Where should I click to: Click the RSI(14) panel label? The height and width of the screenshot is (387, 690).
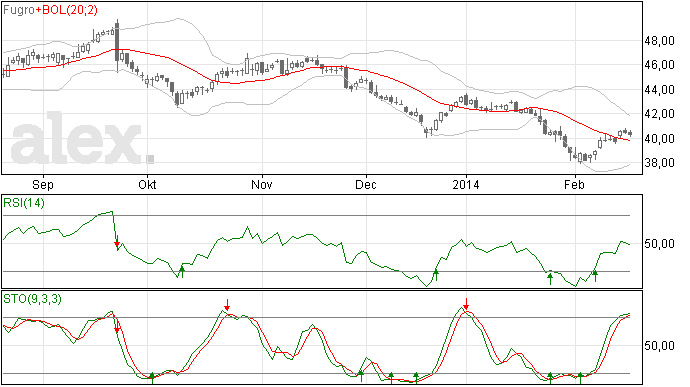point(24,203)
